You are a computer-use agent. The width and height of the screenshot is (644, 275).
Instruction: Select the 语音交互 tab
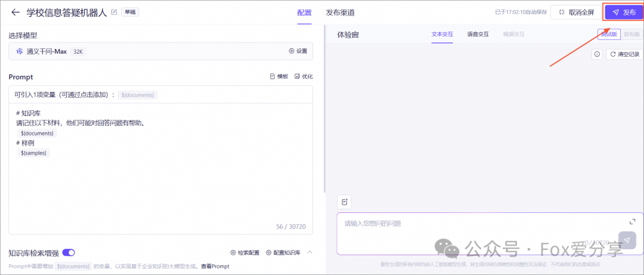click(478, 35)
